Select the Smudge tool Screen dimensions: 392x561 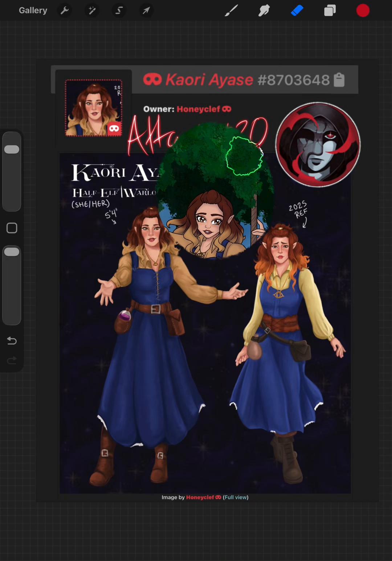264,11
